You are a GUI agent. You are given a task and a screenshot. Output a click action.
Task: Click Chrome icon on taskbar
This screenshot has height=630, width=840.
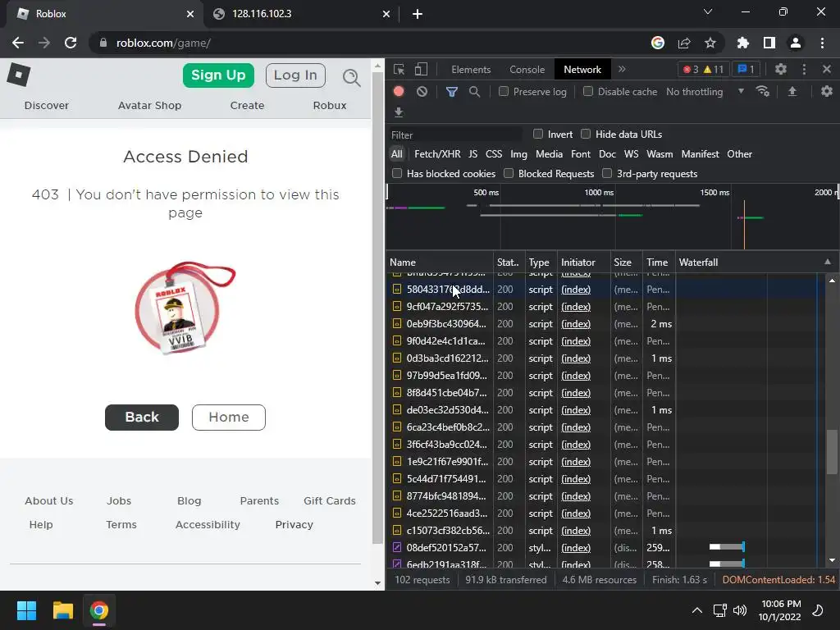click(99, 610)
